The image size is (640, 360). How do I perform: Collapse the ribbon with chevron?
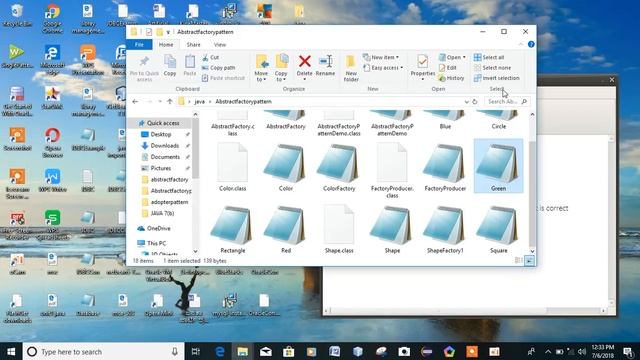coord(521,44)
